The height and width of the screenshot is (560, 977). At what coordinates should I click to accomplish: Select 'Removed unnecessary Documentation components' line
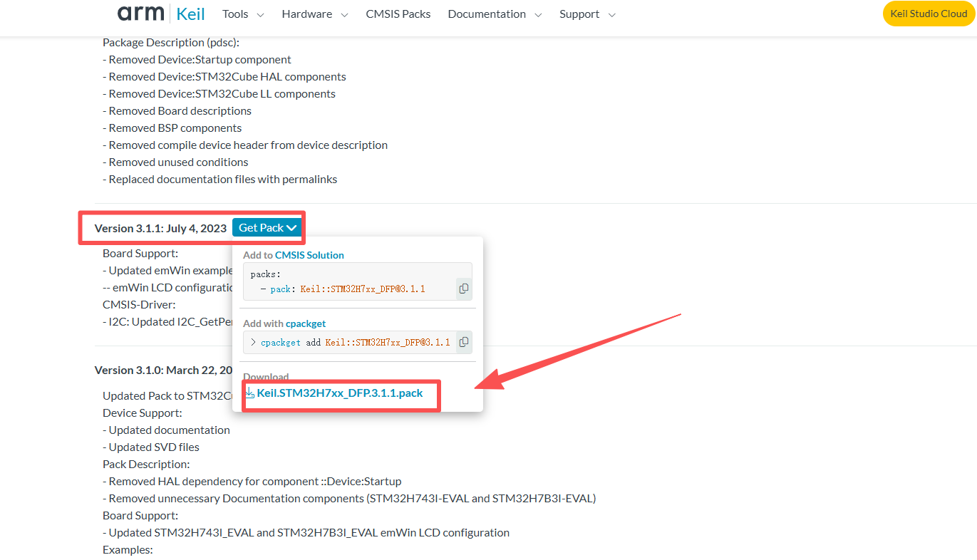(x=349, y=499)
